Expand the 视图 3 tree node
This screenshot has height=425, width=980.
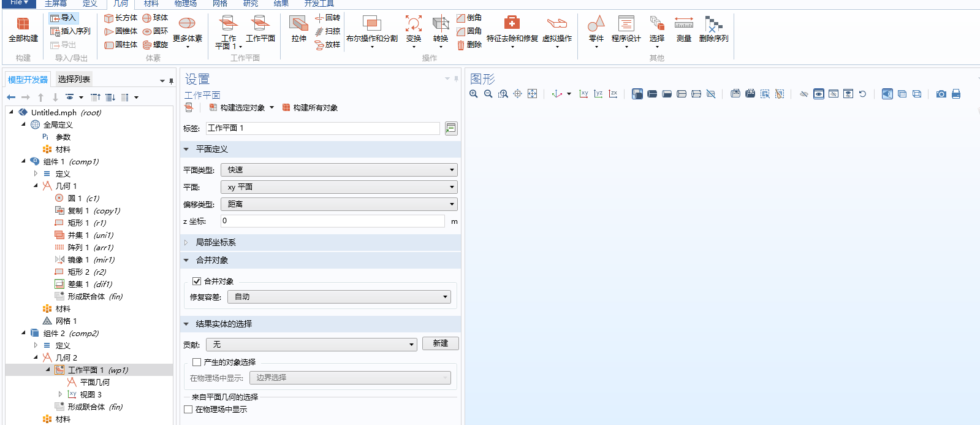click(60, 394)
